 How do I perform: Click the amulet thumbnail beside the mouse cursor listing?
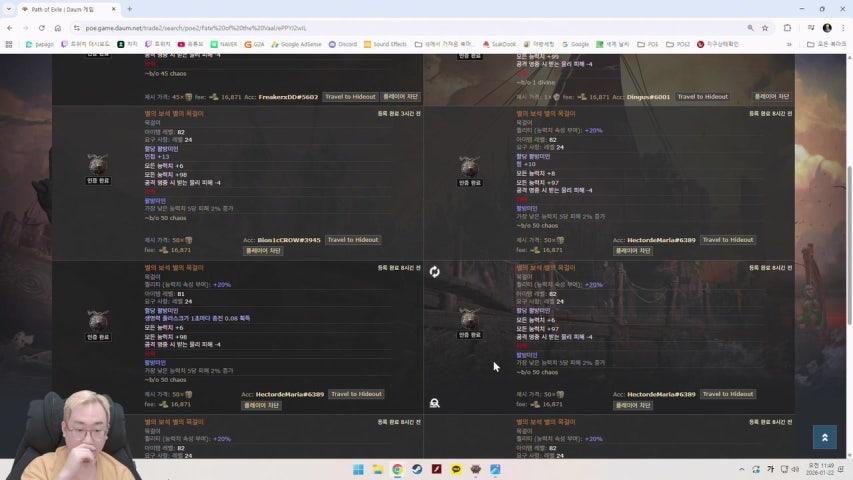(x=469, y=319)
